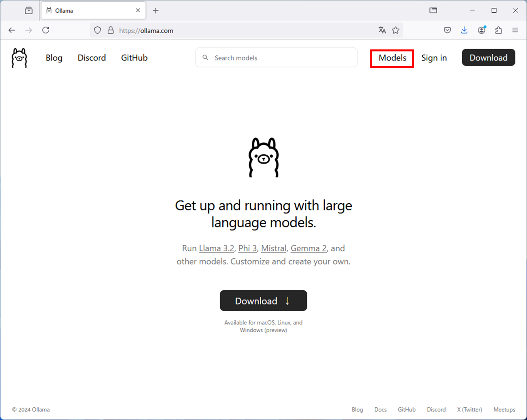527x420 pixels.
Task: Click the page translation icon
Action: coord(382,30)
